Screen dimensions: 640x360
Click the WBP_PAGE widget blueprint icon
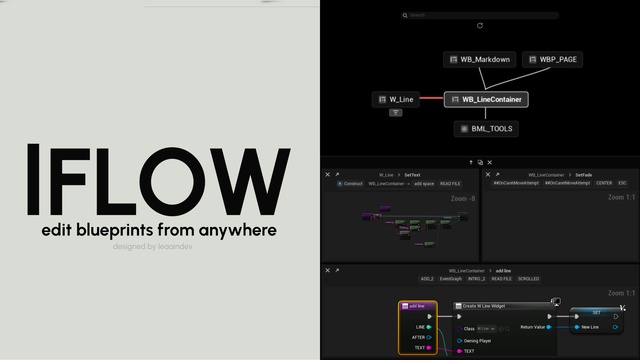[533, 60]
